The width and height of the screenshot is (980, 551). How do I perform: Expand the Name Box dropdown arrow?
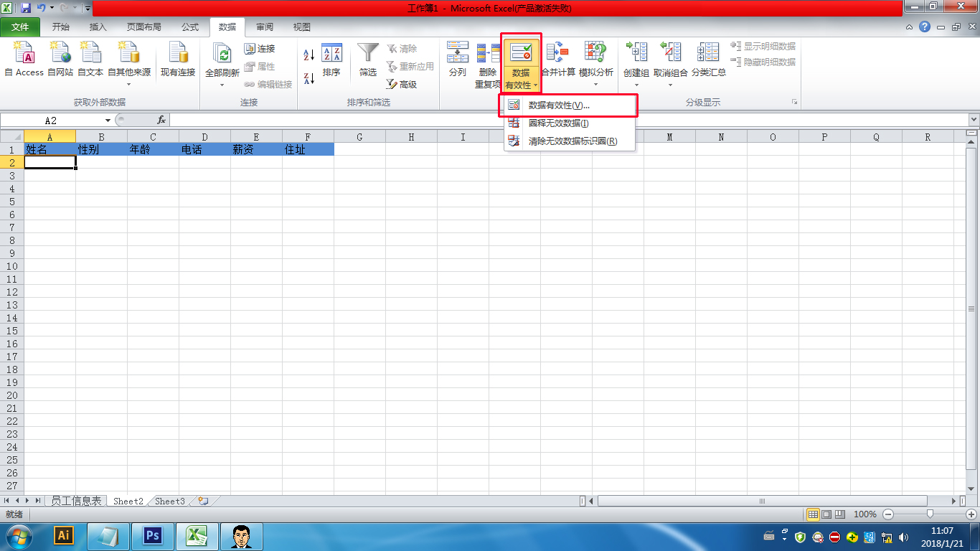[108, 121]
